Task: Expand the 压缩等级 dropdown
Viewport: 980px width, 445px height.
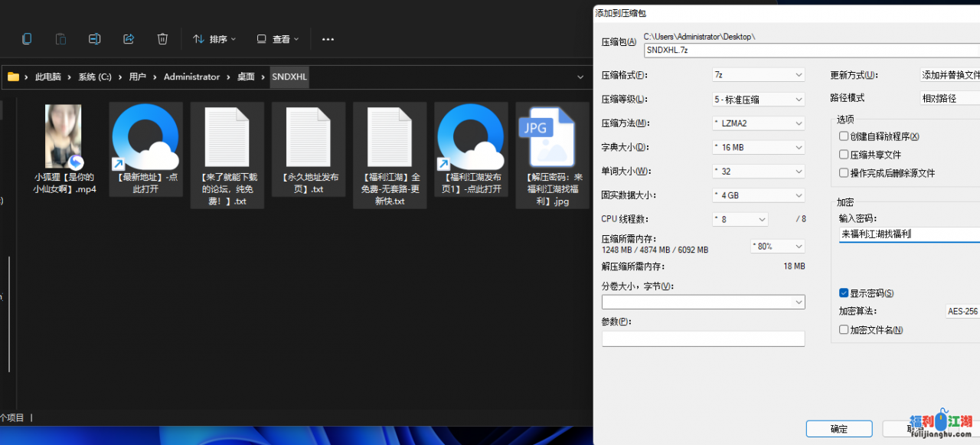Action: click(x=758, y=100)
